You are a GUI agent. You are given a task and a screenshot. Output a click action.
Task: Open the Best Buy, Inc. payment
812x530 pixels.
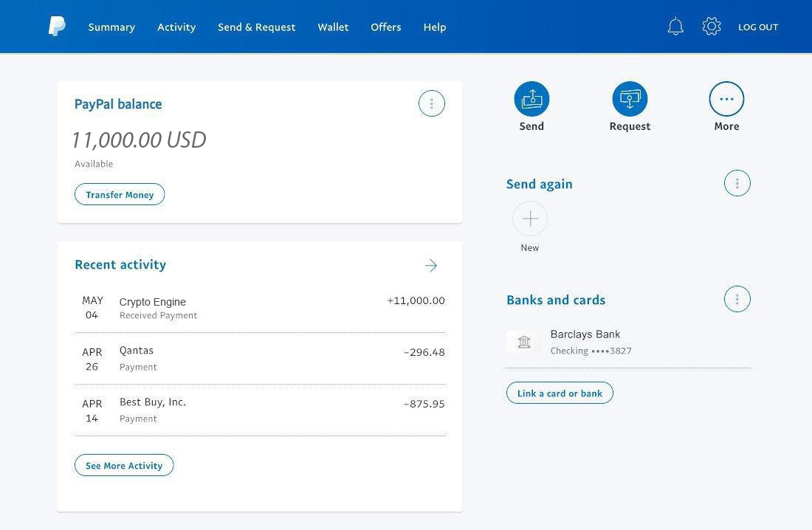coord(260,410)
